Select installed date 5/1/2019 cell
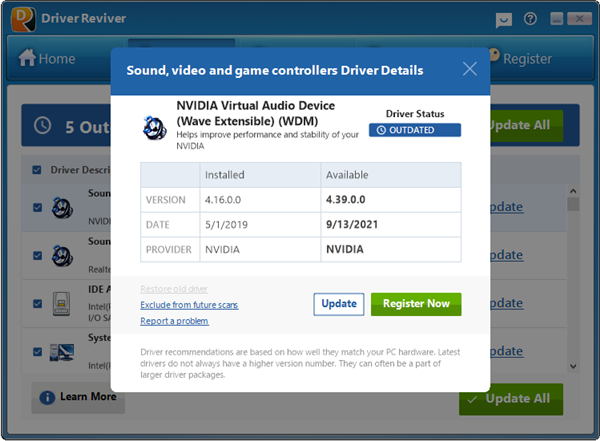600x441 pixels. point(260,225)
